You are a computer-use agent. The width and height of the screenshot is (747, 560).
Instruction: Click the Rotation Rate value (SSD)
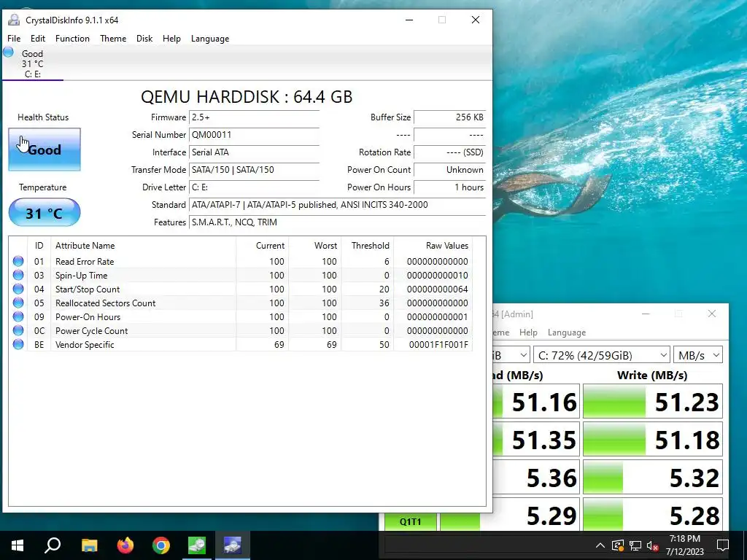tap(449, 152)
